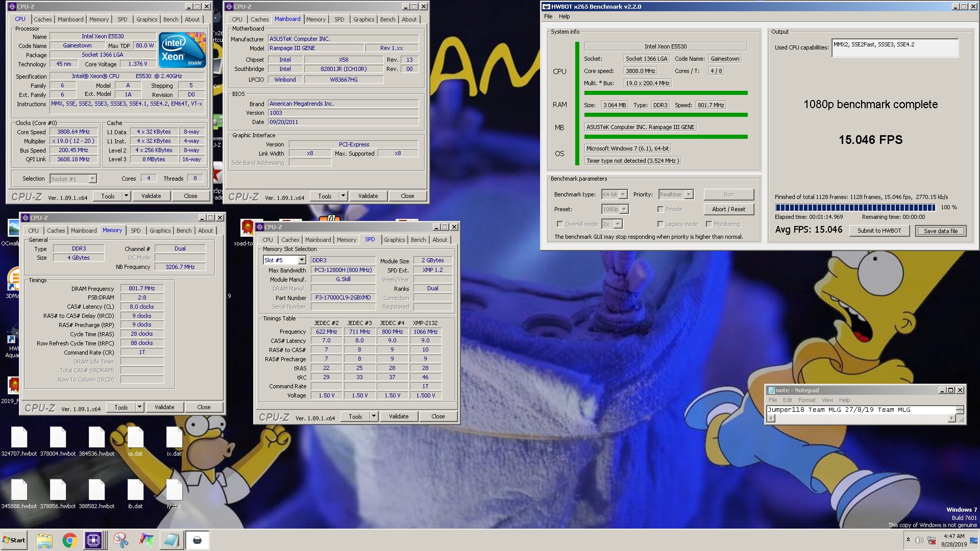Click the Notepad window title icon
Screen dimensions: 980x551
point(771,390)
